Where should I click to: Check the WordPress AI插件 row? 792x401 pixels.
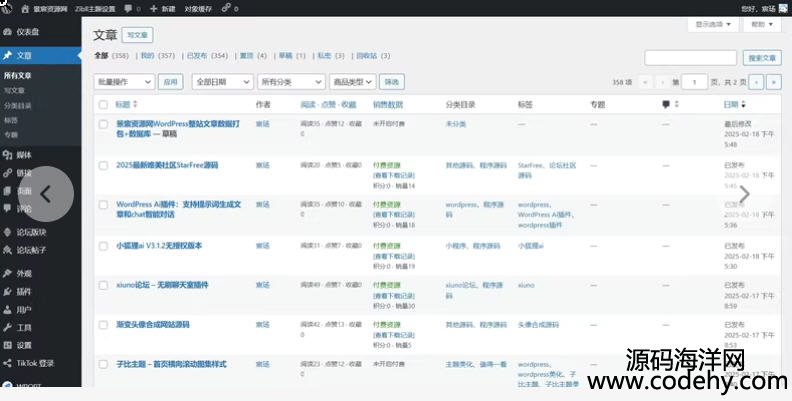104,205
